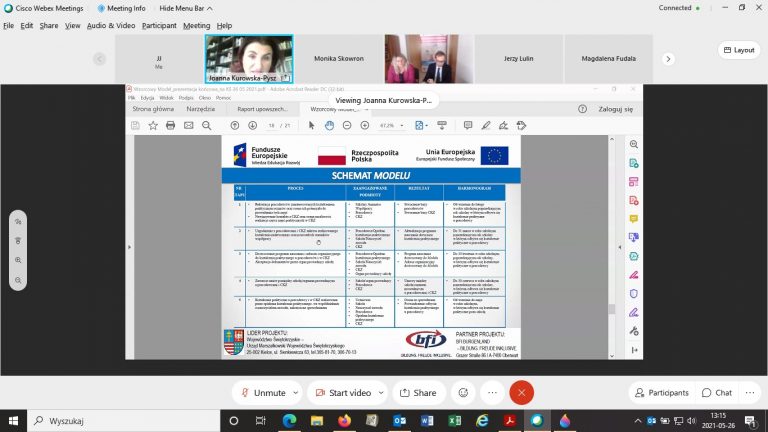768x432 pixels.
Task: Click add comment icon in Acrobat toolbar
Action: point(468,126)
